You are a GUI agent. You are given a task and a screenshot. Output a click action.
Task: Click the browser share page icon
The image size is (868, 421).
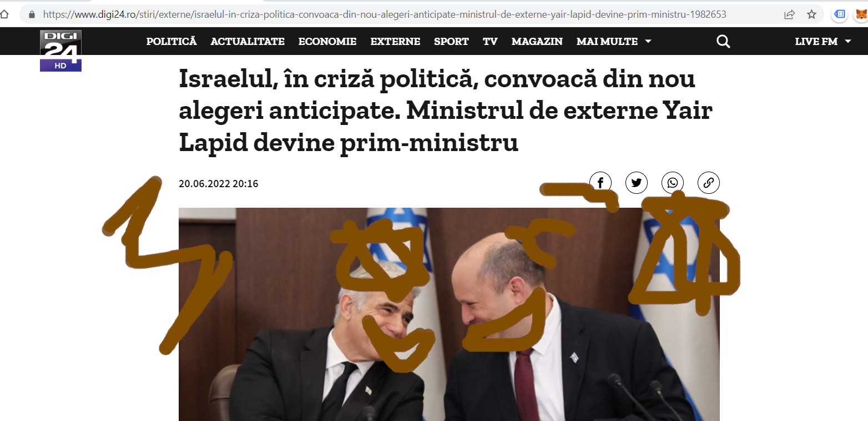(x=789, y=14)
